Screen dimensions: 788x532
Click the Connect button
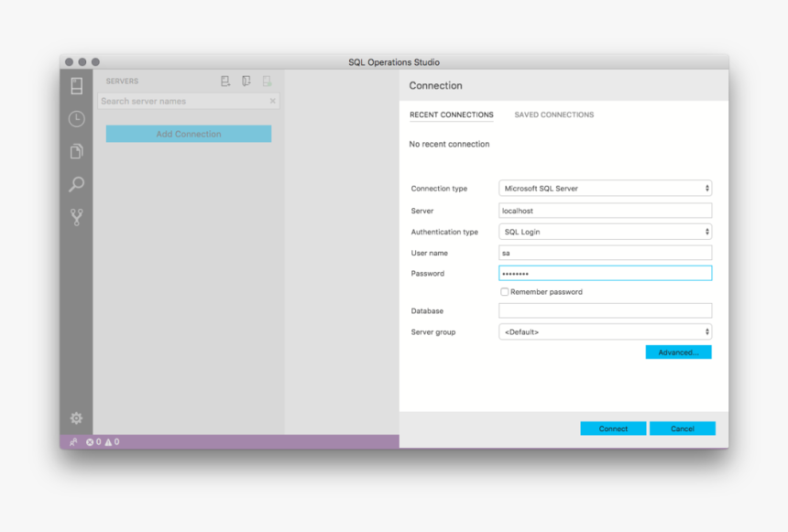613,429
